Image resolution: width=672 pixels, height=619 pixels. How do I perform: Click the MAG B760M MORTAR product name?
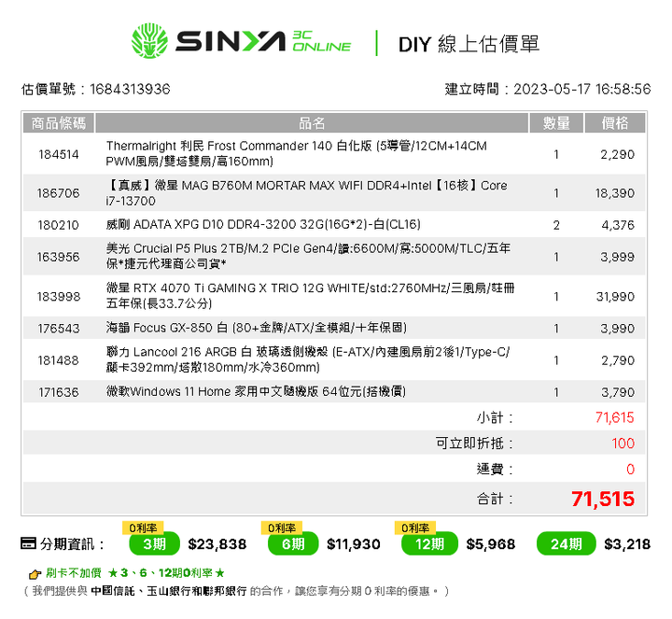[306, 193]
